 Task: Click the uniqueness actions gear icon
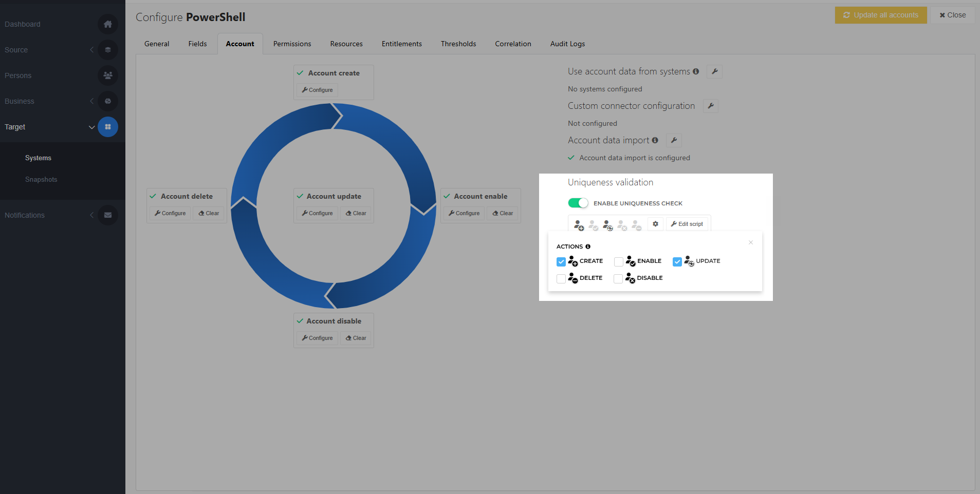(655, 224)
